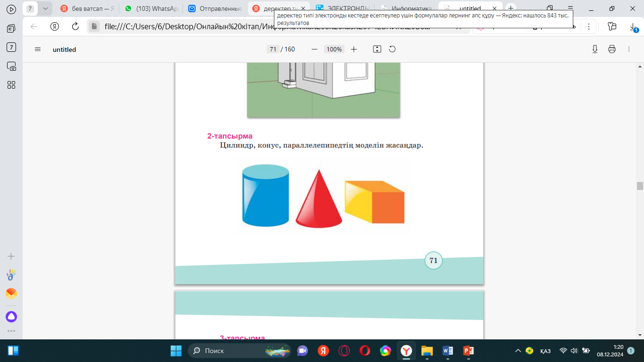This screenshot has width=644, height=362.
Task: Open the Yandex home button
Action: tap(54, 26)
